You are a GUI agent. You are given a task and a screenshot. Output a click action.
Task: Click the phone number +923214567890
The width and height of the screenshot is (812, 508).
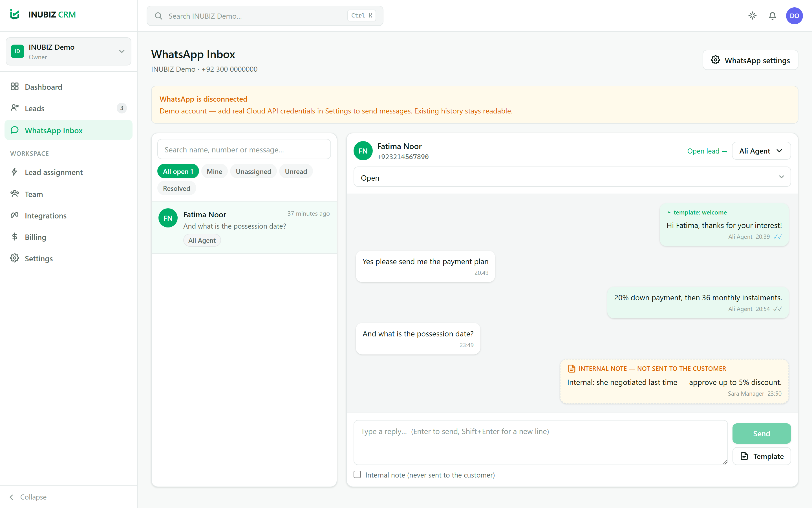pos(403,157)
